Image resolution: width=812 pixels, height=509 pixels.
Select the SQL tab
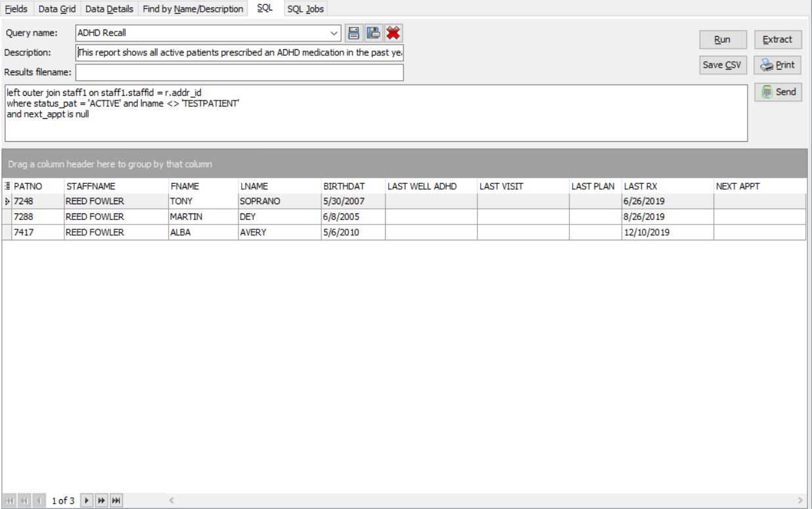(265, 8)
